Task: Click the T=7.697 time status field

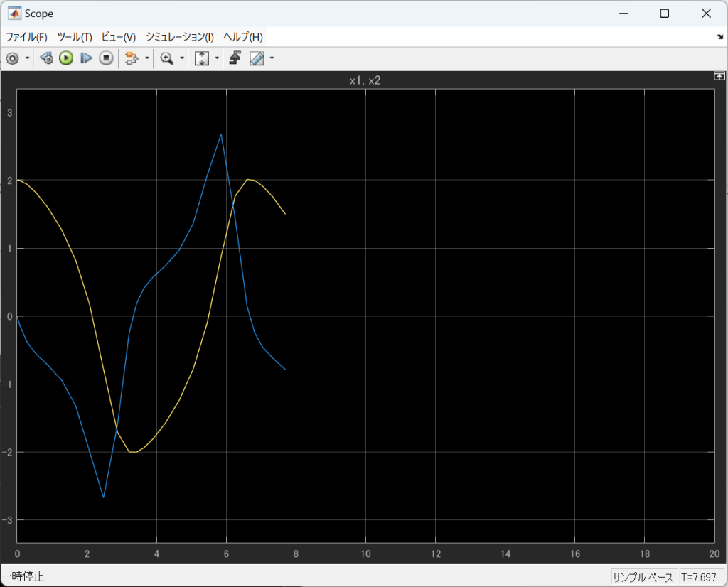Action: [699, 576]
